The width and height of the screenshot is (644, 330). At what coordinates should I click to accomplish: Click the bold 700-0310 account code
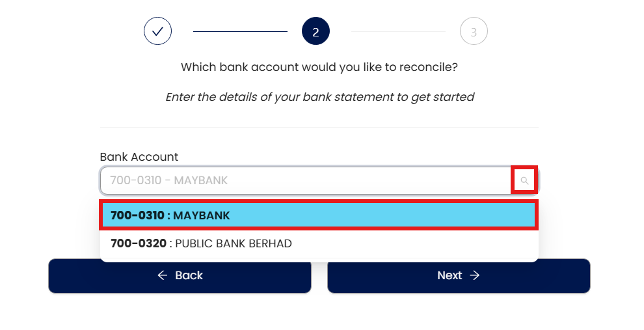[137, 215]
